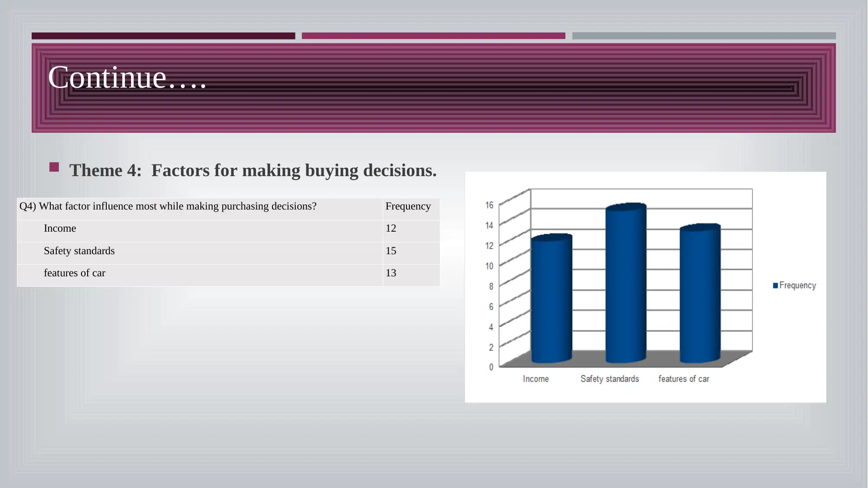Click the Frequency legend color swatch

(x=775, y=285)
